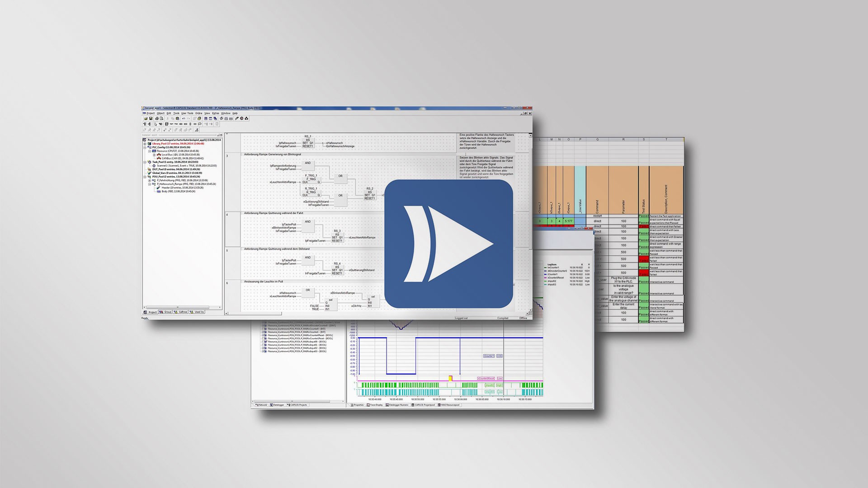Click the yellow marker on the trace chart

pyautogui.click(x=450, y=378)
